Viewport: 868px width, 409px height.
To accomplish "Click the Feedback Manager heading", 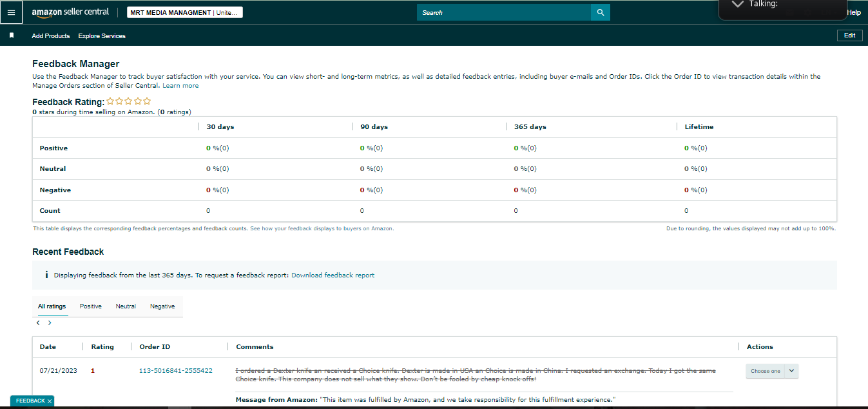I will coord(76,64).
